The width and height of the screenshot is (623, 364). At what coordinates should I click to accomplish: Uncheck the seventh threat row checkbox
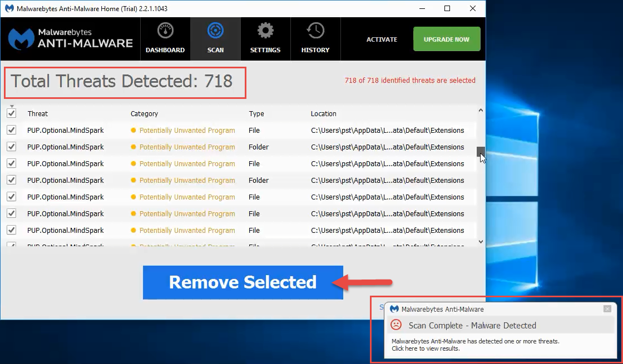[x=12, y=230]
